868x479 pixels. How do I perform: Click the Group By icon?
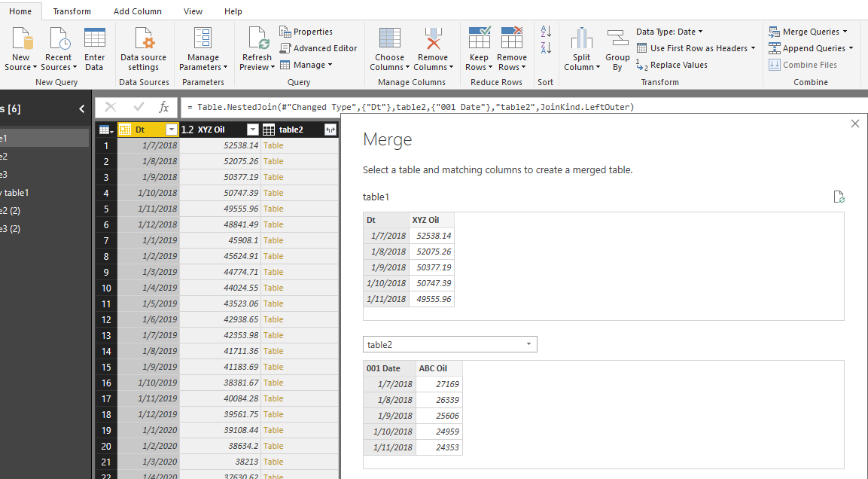617,38
